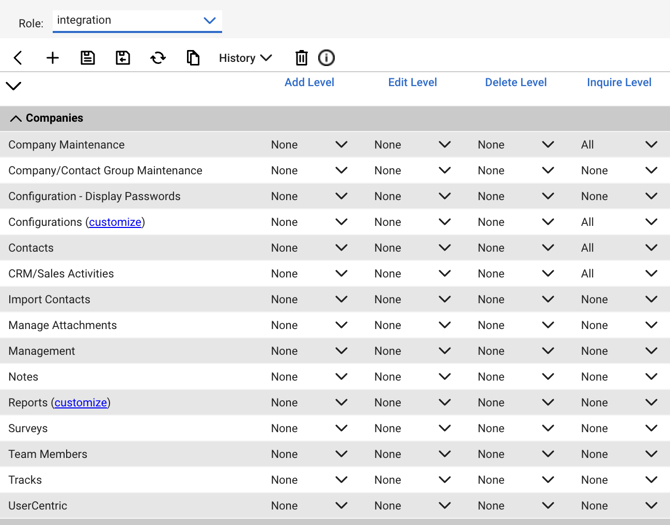Collapse the Companies section
This screenshot has width=670, height=525.
pos(16,119)
